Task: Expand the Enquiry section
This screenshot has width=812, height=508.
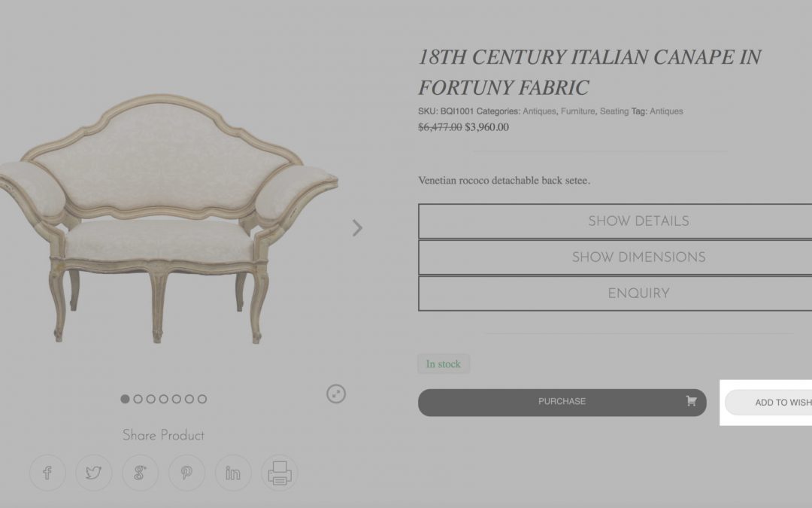Action: point(615,294)
